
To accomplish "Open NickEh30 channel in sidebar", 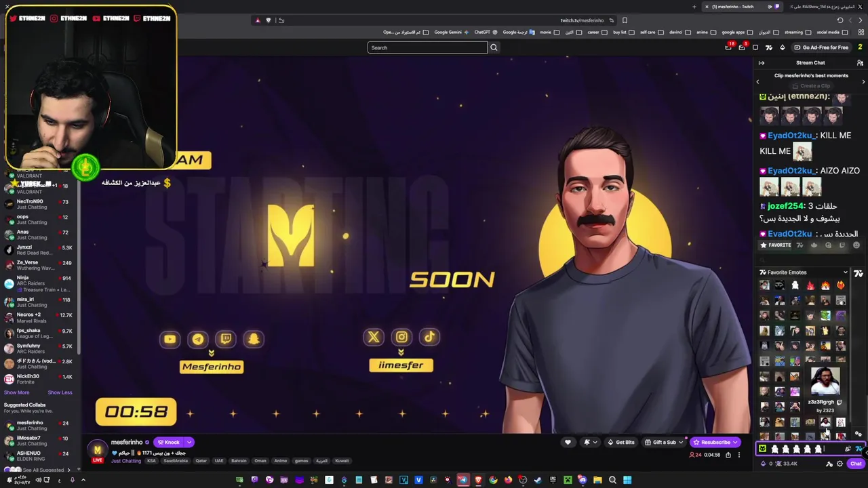I will coord(41,379).
